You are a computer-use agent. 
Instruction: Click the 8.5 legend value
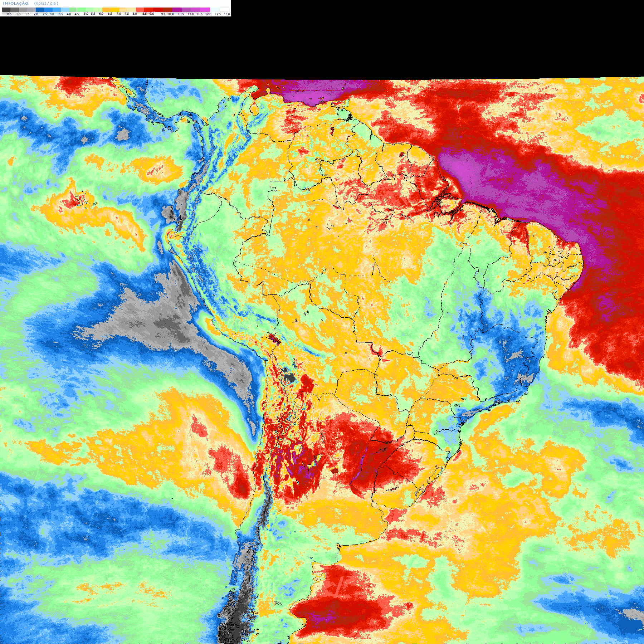[145, 14]
